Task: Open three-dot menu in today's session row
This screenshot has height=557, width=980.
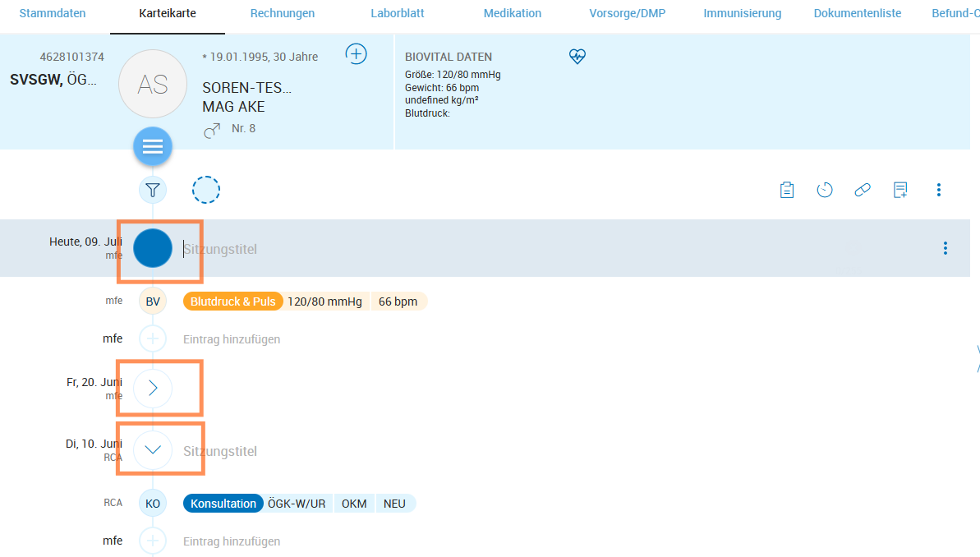Action: (x=945, y=248)
